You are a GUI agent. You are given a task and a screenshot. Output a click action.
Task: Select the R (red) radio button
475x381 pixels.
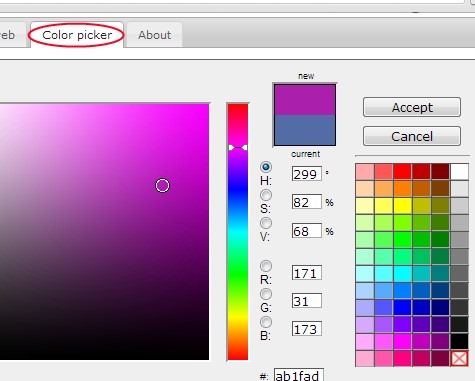coord(266,266)
